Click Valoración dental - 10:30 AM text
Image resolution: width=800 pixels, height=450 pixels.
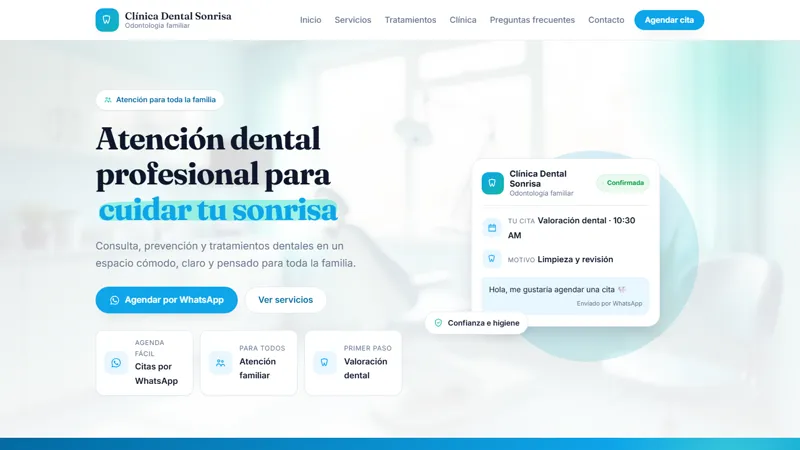[x=571, y=228]
